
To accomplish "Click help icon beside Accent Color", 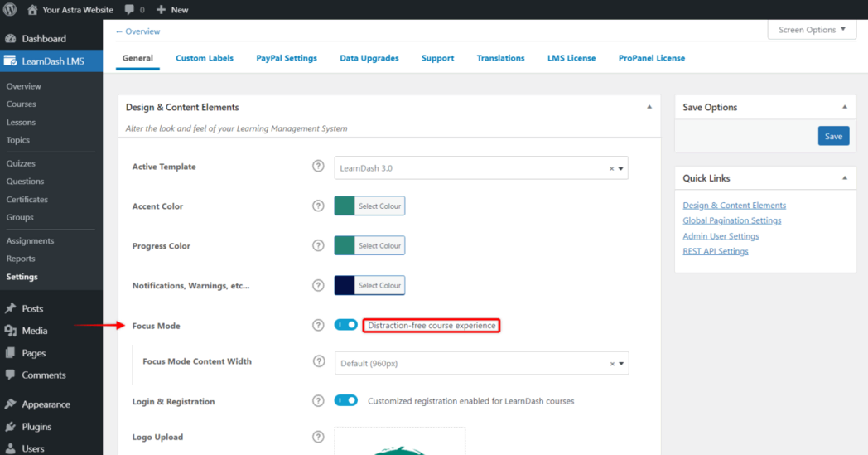I will coord(318,206).
